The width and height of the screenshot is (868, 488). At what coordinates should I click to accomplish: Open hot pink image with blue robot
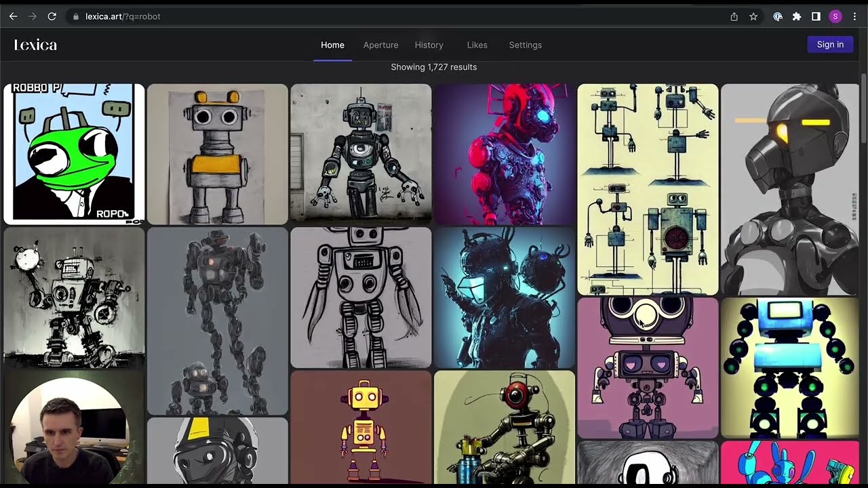click(790, 462)
